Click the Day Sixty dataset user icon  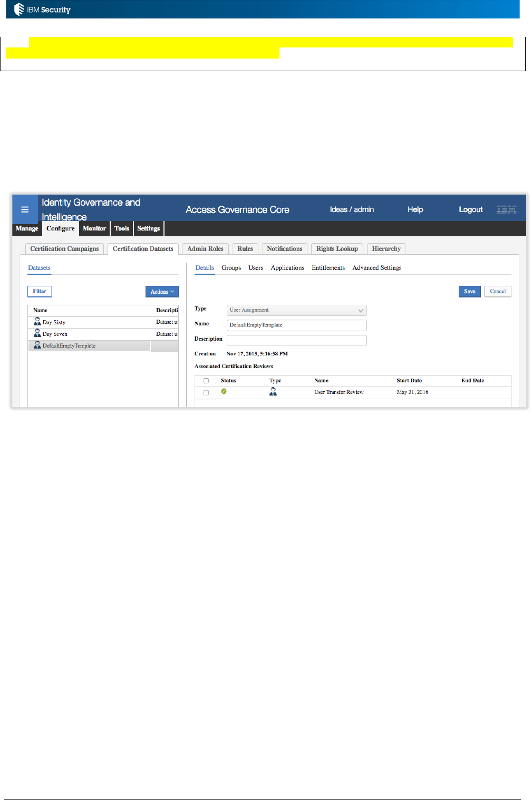[37, 321]
